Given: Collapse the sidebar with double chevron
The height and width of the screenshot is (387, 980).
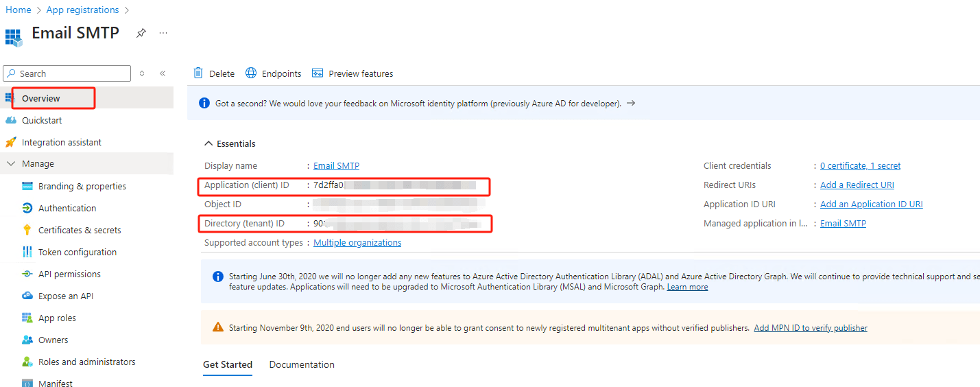Looking at the screenshot, I should point(163,73).
